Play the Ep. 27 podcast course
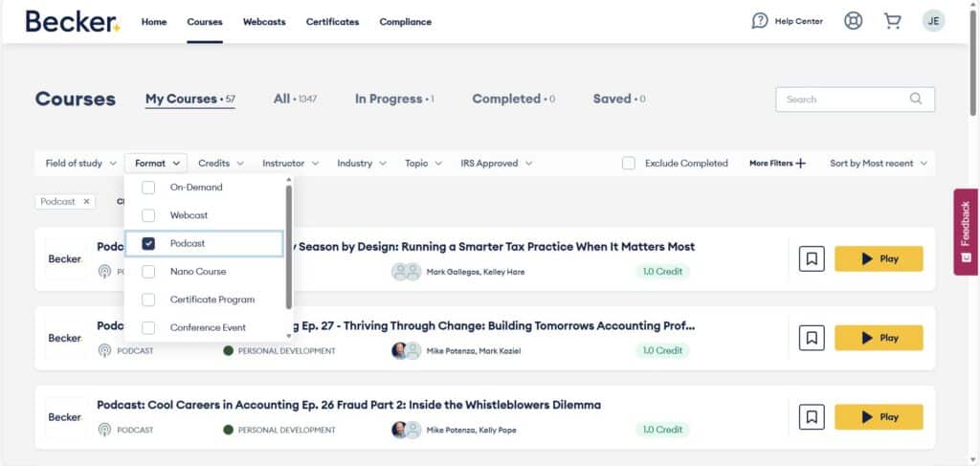The image size is (980, 466). pos(879,338)
